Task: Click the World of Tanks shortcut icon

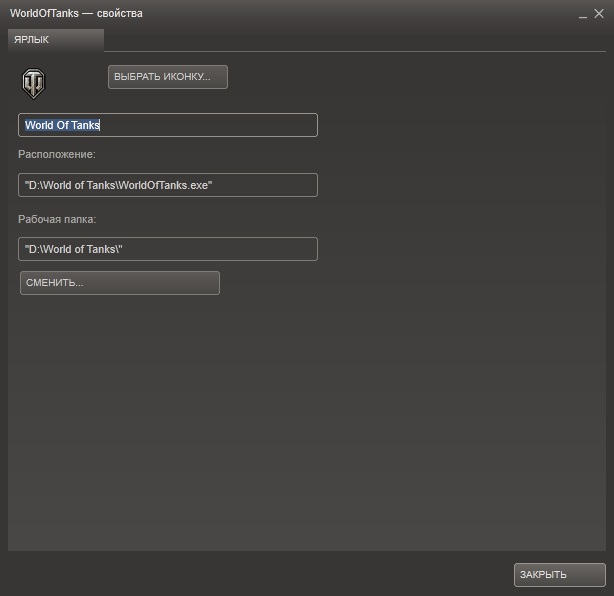Action: coord(33,83)
